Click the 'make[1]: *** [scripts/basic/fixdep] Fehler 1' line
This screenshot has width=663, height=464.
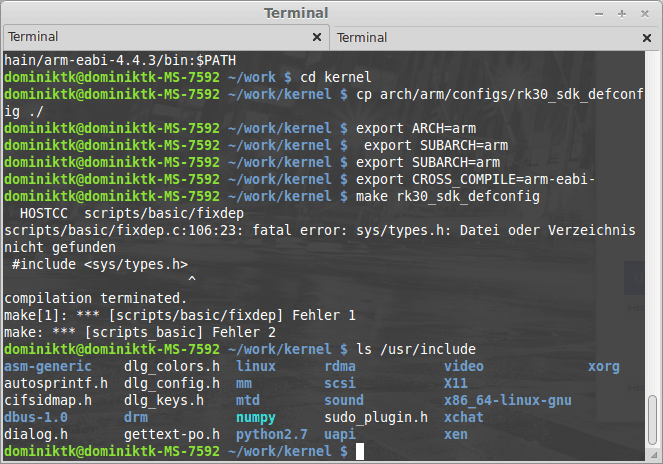pyautogui.click(x=180, y=316)
